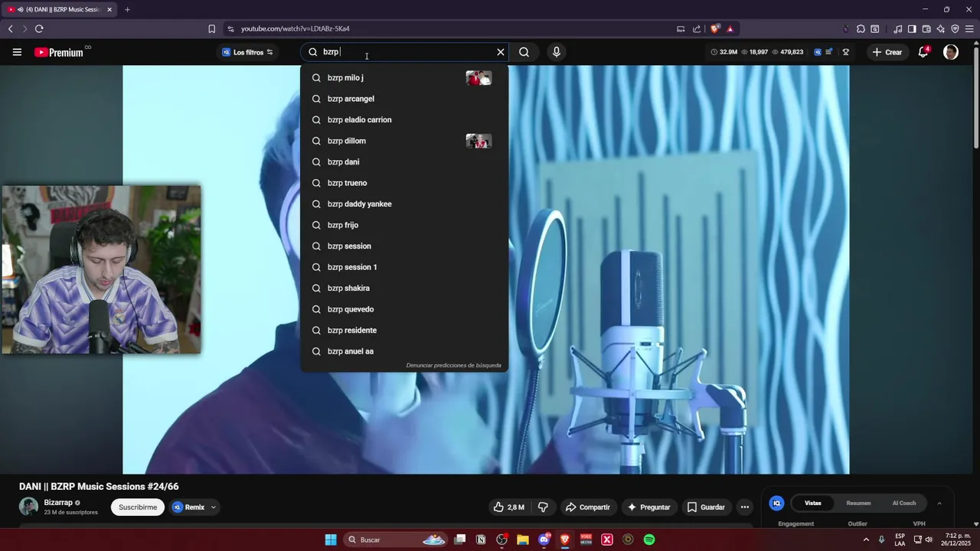Select the bzrp residente suggestion

point(404,331)
